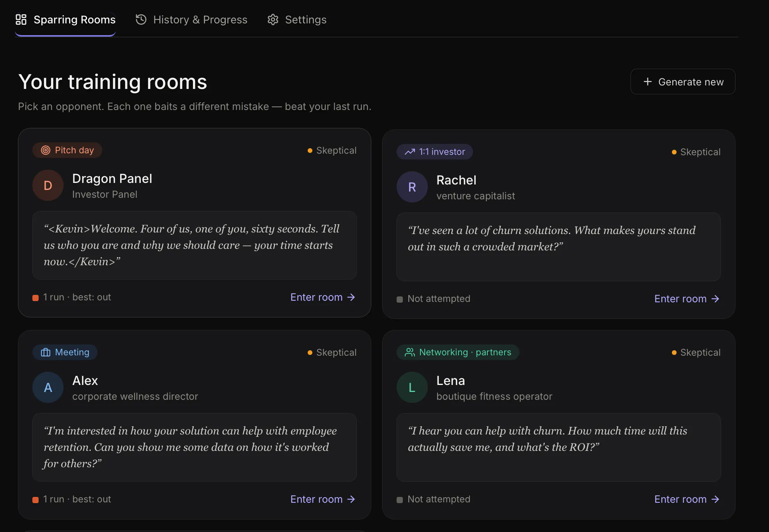
Task: Click the venture capitalist subtitle
Action: coord(476,196)
